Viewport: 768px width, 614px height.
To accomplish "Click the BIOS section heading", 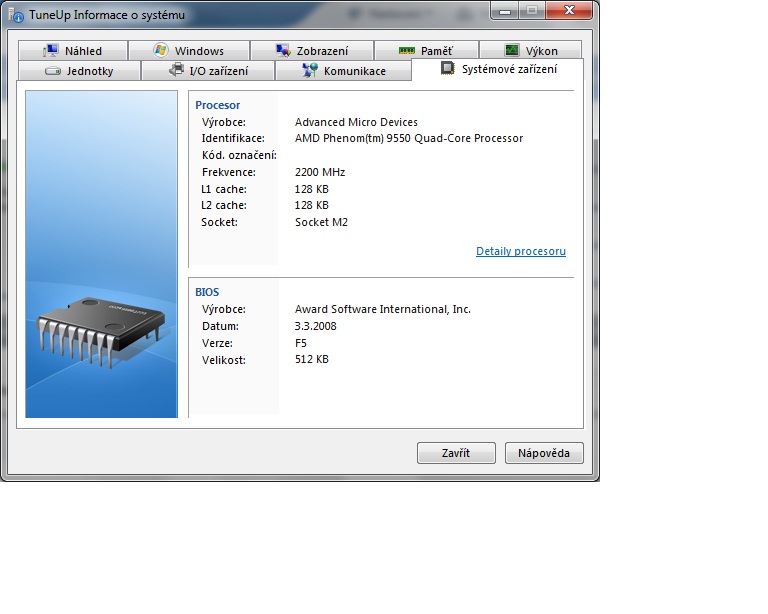I will pyautogui.click(x=207, y=292).
